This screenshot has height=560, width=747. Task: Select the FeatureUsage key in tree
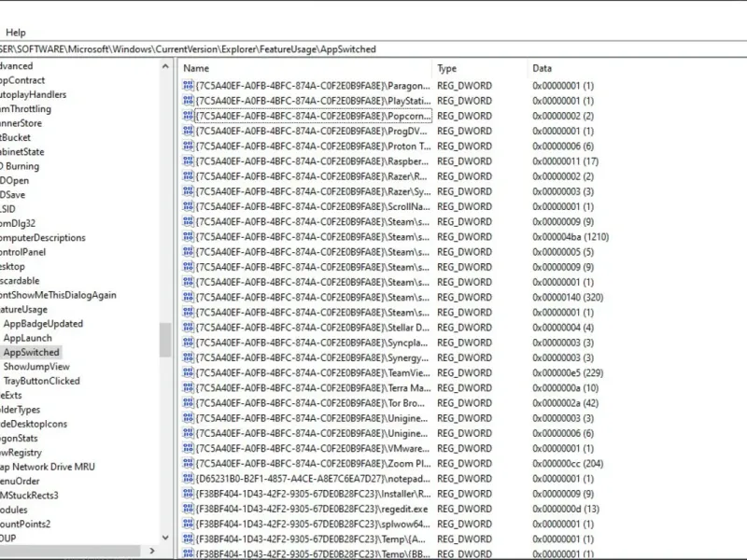[24, 310]
